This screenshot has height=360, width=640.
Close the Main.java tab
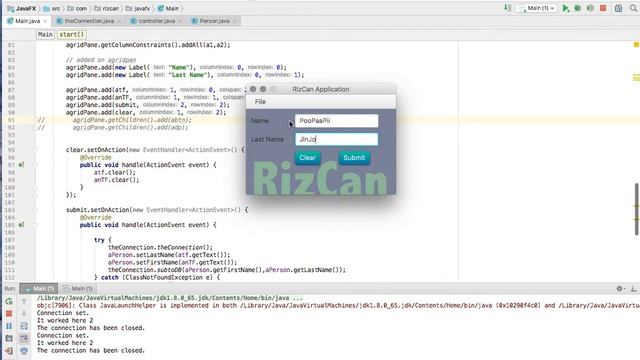(45, 21)
